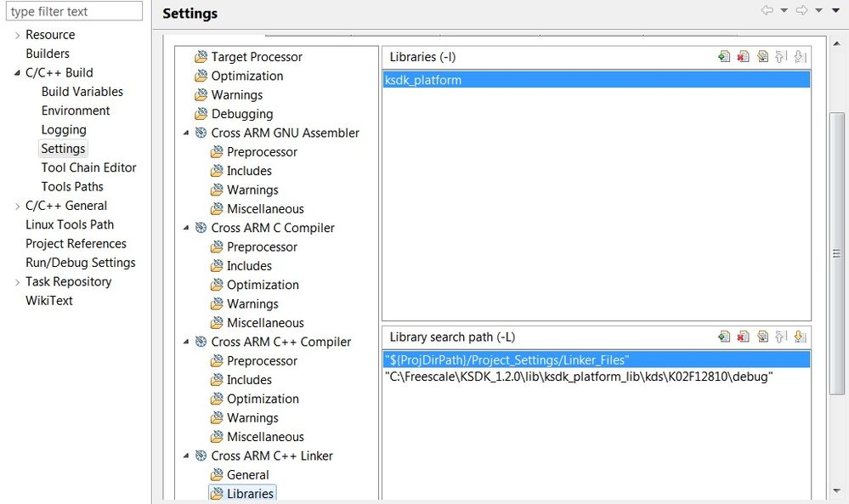This screenshot has width=849, height=504.
Task: Select top-level Warnings tool setting
Action: point(236,94)
